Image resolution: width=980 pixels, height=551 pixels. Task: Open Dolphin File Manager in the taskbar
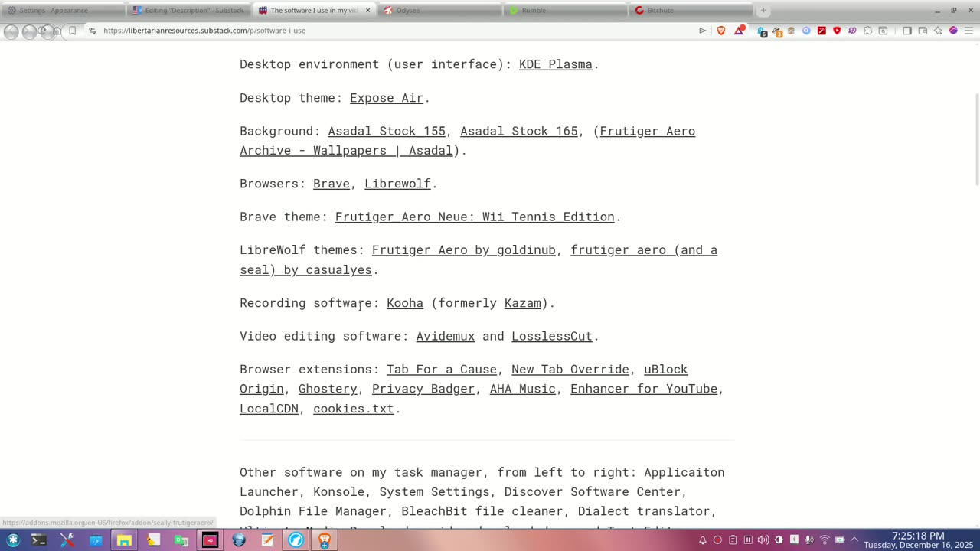[124, 540]
